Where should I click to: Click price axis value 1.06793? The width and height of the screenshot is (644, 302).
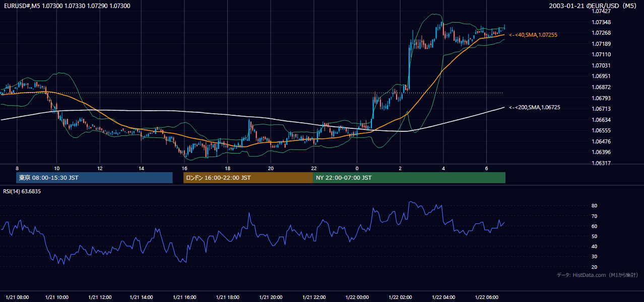[601, 98]
